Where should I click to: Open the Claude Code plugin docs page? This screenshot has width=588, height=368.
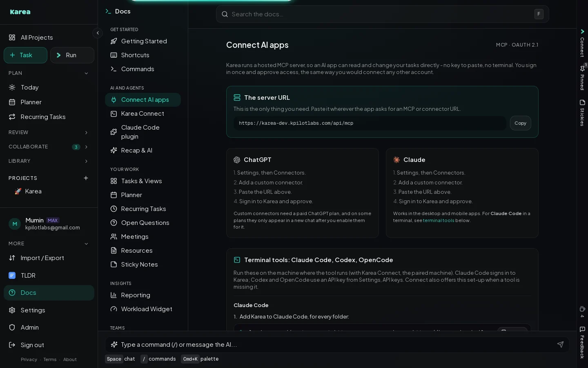pos(143,132)
